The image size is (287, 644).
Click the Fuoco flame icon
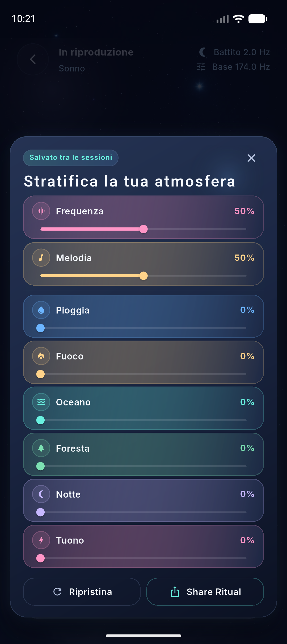point(41,356)
